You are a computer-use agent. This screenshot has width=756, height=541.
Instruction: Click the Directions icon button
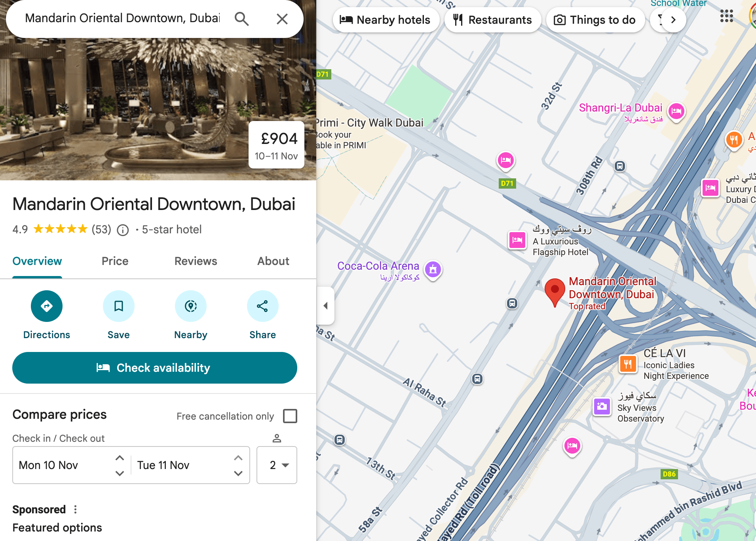(x=47, y=306)
